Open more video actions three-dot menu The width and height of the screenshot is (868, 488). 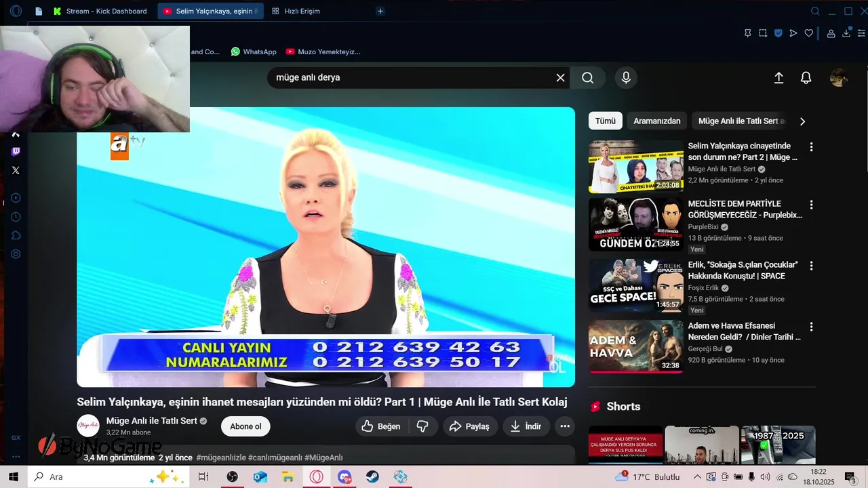tap(565, 426)
